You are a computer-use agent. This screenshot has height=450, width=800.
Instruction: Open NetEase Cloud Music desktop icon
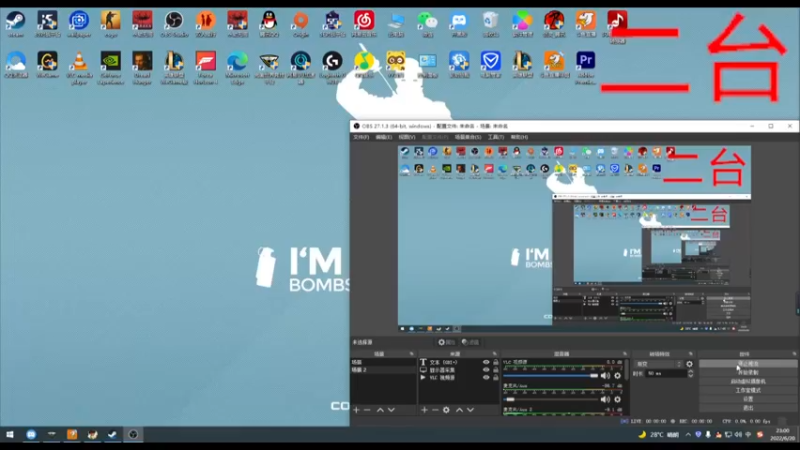point(364,24)
